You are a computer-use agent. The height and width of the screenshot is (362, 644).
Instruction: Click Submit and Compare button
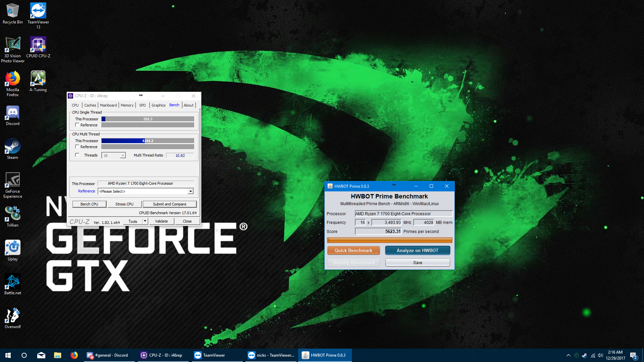pos(170,204)
